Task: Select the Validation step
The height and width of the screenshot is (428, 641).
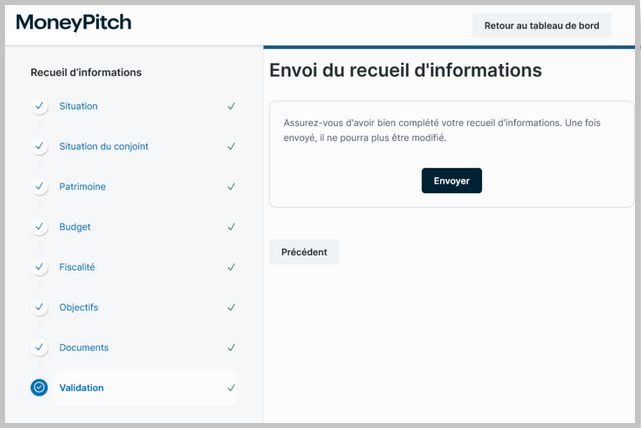Action: 81,388
